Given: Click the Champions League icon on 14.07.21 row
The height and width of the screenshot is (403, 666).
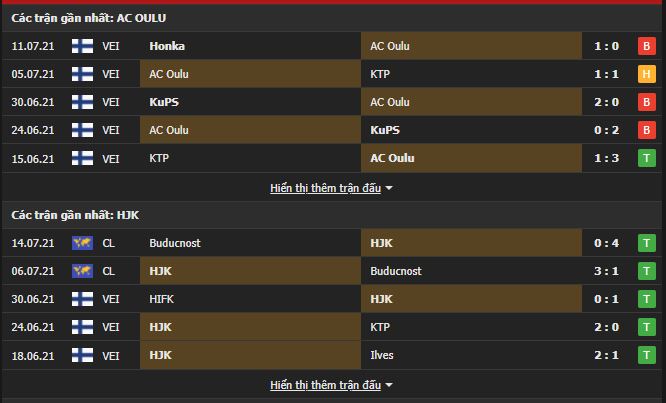Looking at the screenshot, I should point(82,243).
